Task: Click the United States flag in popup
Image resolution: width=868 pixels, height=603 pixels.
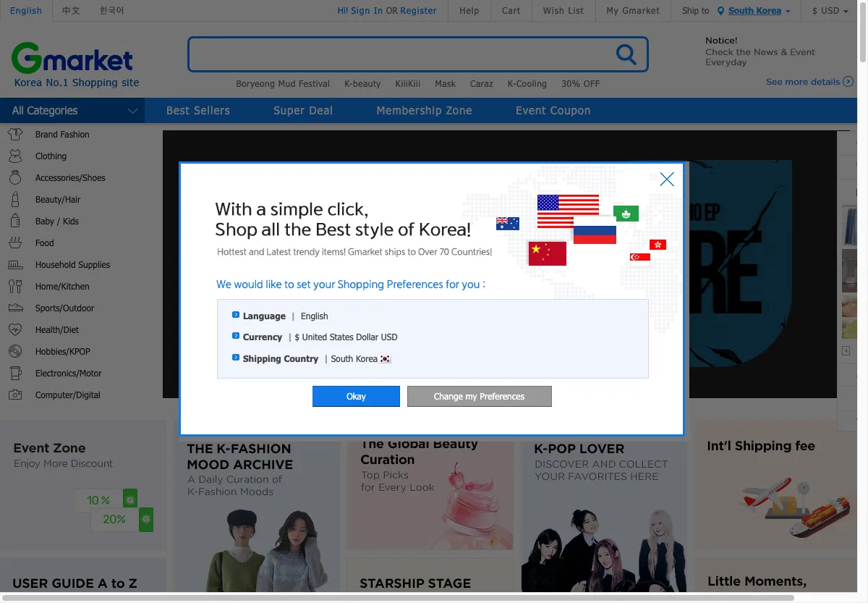Action: (x=568, y=211)
